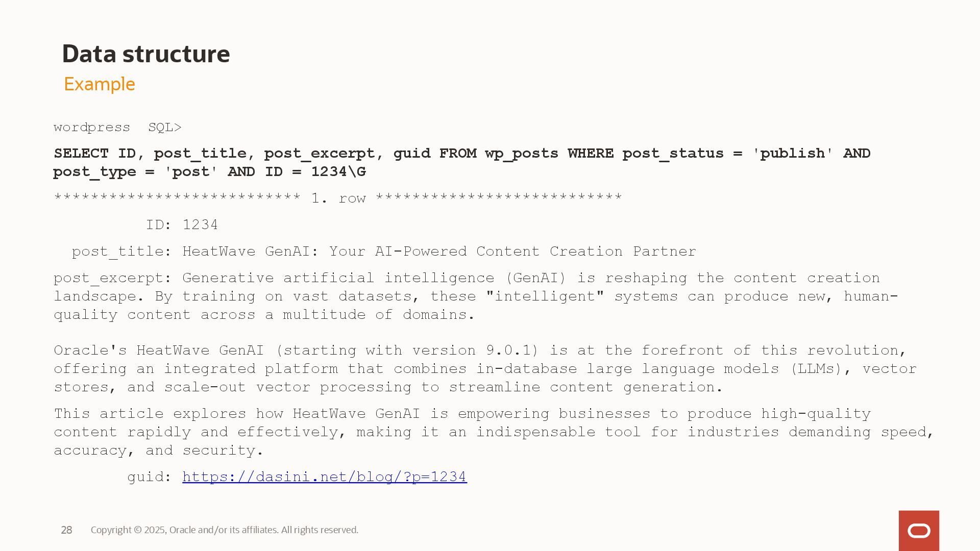Image resolution: width=980 pixels, height=551 pixels.
Task: Click the orange Example subtitle
Action: (x=100, y=84)
